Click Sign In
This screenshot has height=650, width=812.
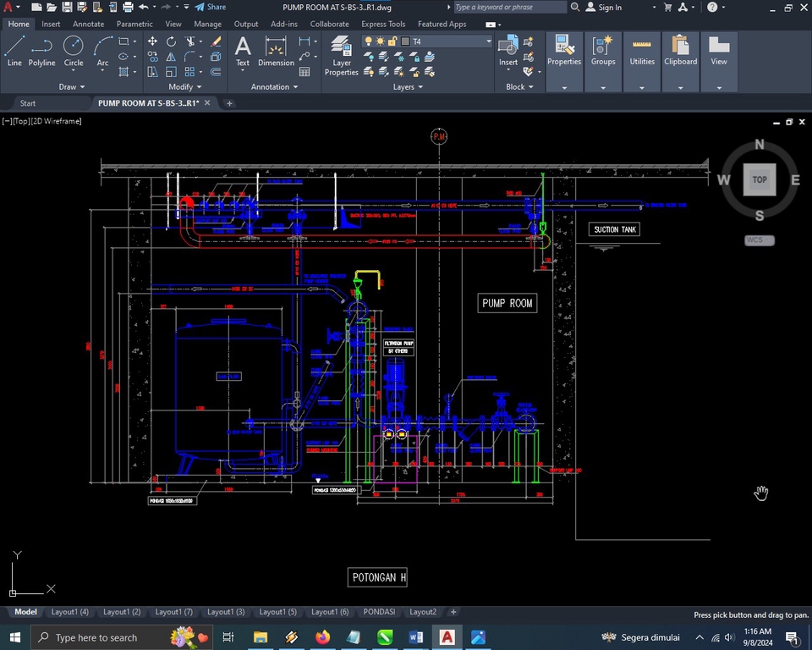point(604,8)
